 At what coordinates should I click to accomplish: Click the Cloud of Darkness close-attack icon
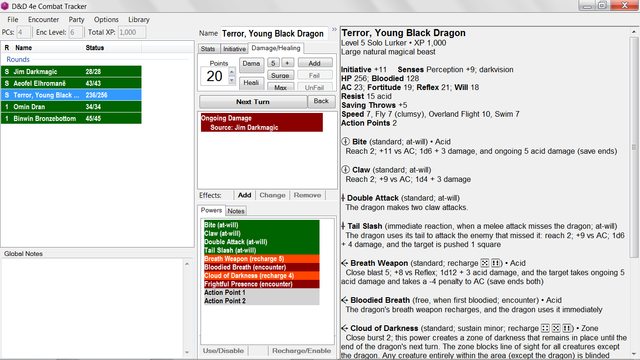[345, 328]
